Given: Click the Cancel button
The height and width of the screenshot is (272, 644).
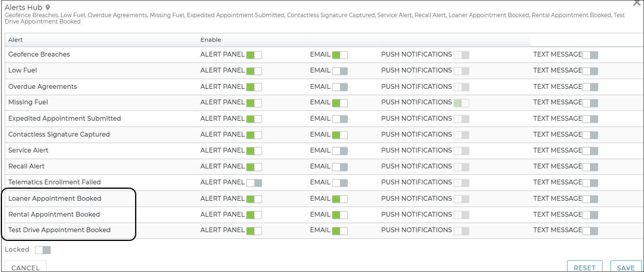Looking at the screenshot, I should coord(26,267).
